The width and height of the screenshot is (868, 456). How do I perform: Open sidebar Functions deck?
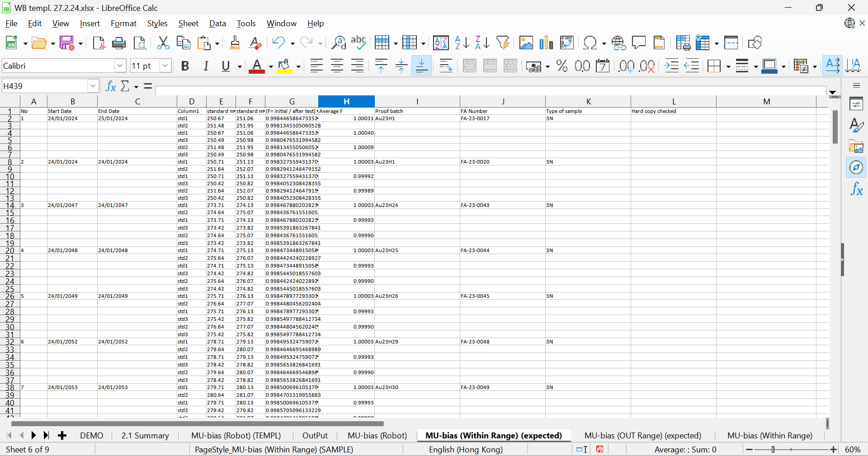coord(856,189)
